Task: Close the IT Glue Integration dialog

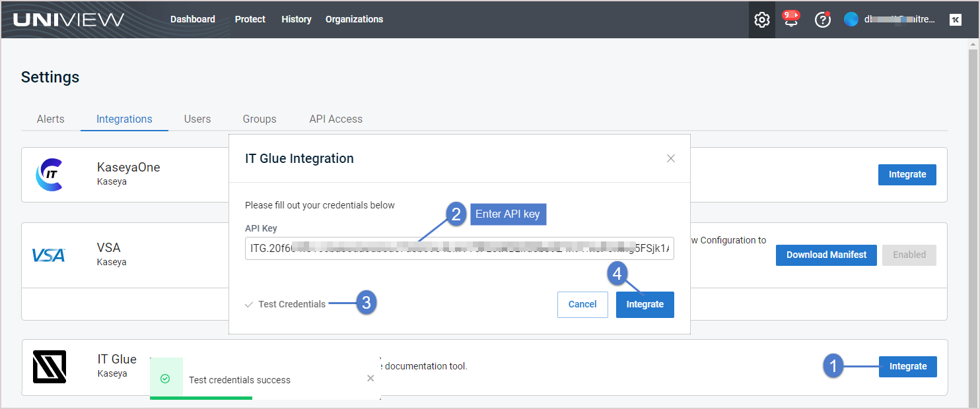Action: coord(671,158)
